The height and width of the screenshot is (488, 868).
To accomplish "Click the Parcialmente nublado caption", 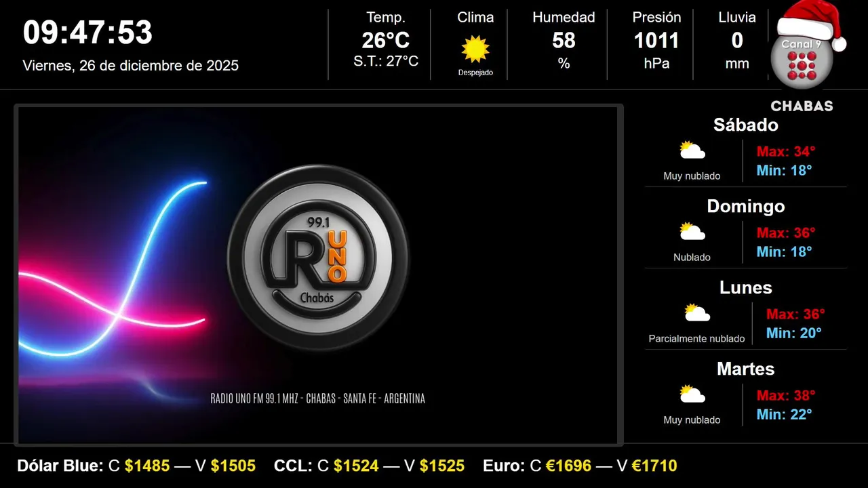I will (x=696, y=339).
